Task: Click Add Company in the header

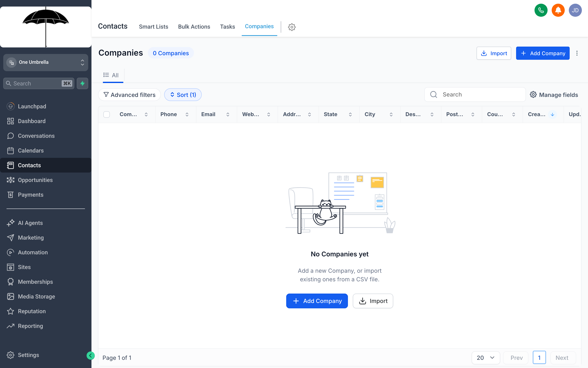Action: point(542,53)
